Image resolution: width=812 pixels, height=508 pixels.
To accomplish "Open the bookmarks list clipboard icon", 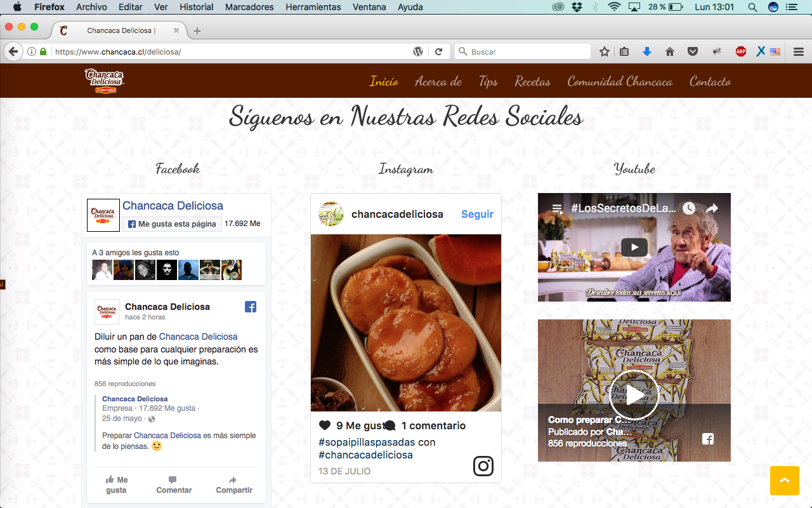I will point(624,51).
